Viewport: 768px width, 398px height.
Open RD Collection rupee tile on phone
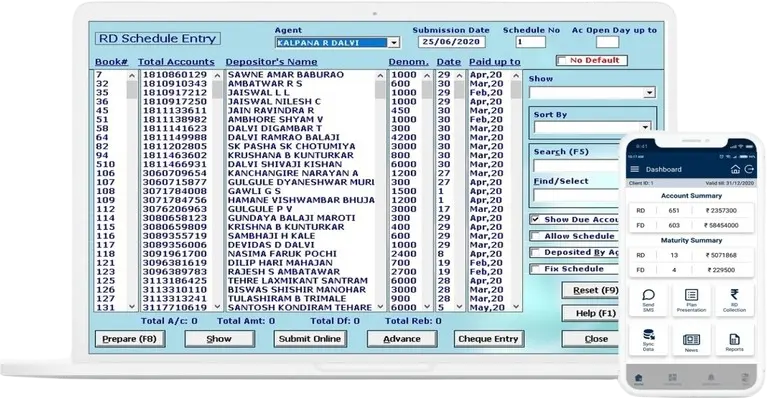point(734,300)
